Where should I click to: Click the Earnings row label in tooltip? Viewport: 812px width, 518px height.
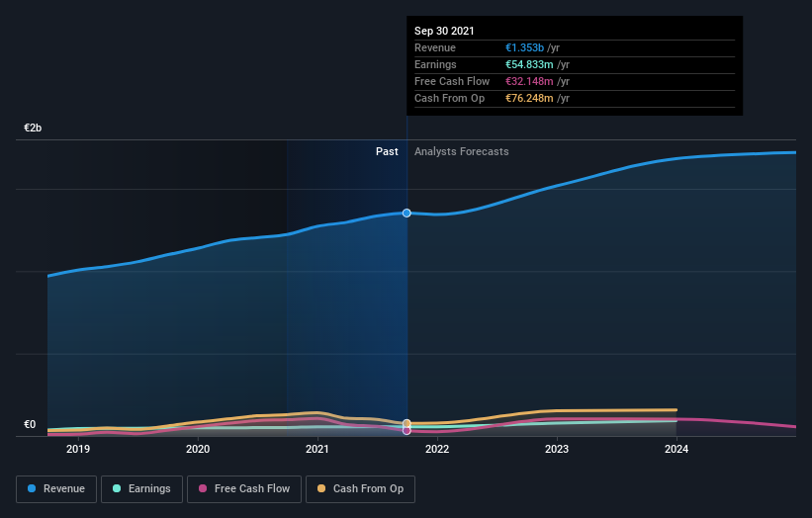pos(435,64)
